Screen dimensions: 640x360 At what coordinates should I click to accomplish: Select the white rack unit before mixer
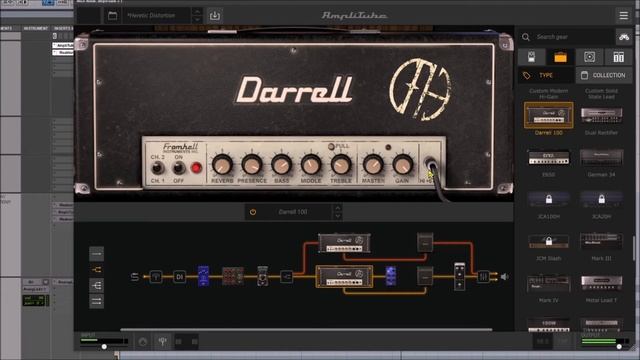tap(460, 276)
